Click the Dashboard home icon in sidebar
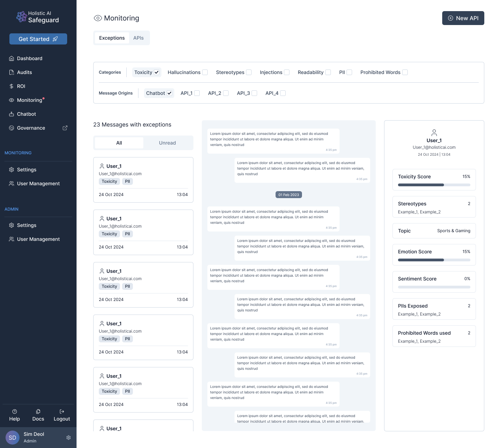The image size is (501, 448). [11, 58]
